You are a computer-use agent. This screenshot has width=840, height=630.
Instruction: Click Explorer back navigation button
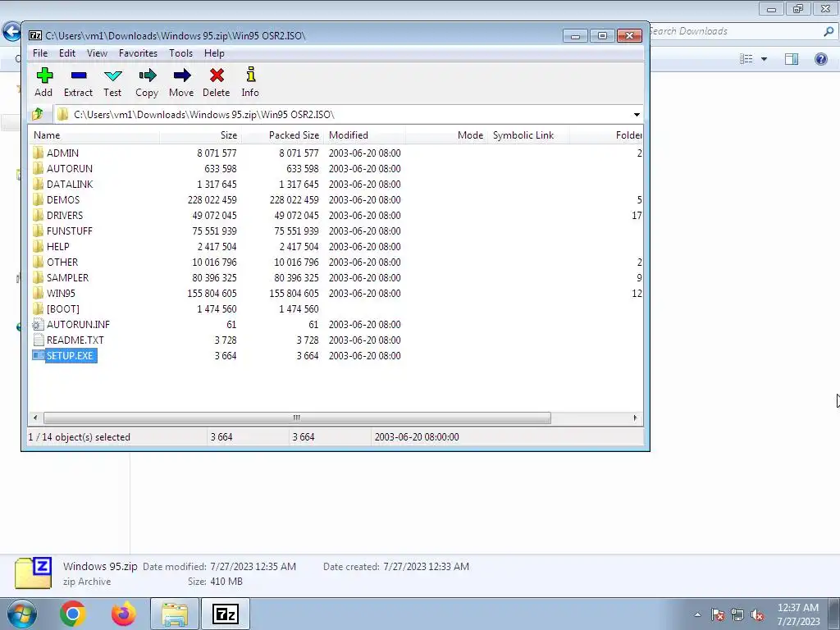coord(11,32)
